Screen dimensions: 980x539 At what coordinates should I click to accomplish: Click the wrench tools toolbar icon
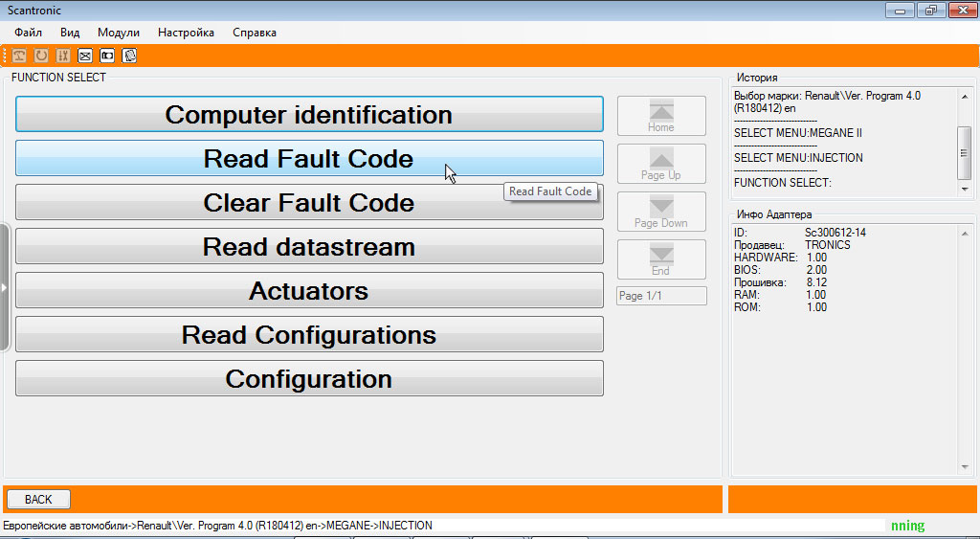pyautogui.click(x=63, y=56)
